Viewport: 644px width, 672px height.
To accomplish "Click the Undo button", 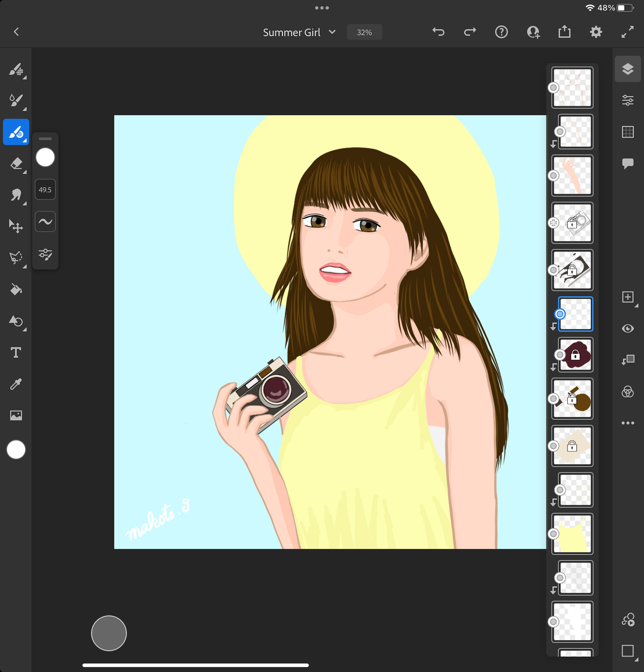I will [x=438, y=32].
